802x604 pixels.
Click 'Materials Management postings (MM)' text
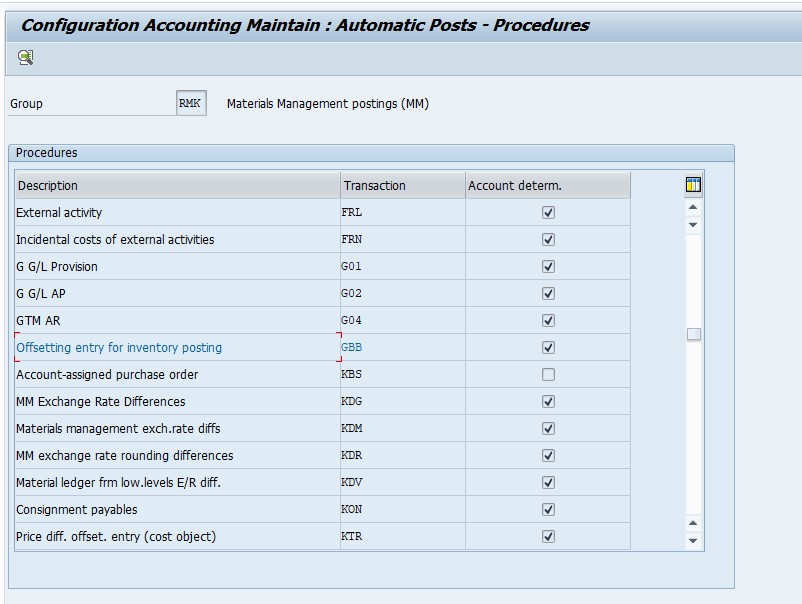(x=328, y=104)
